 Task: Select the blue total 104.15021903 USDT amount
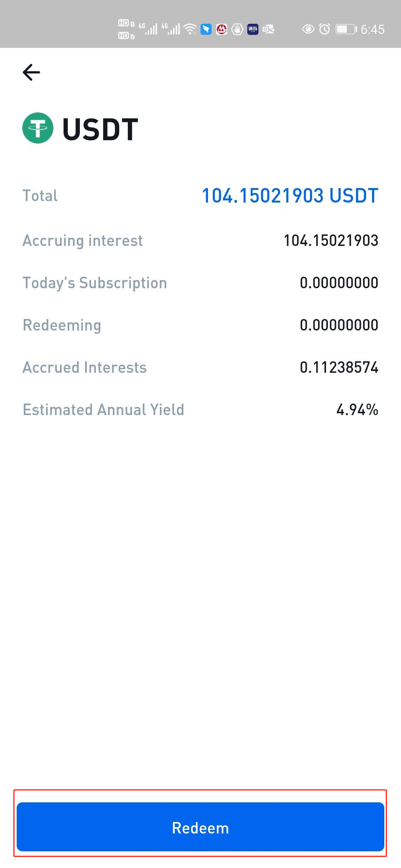(290, 195)
